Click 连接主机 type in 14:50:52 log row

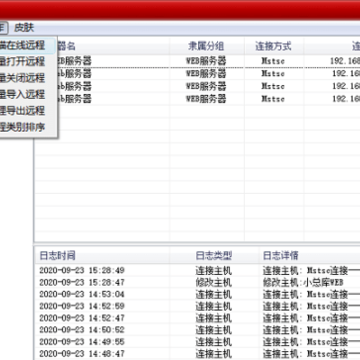click(213, 330)
